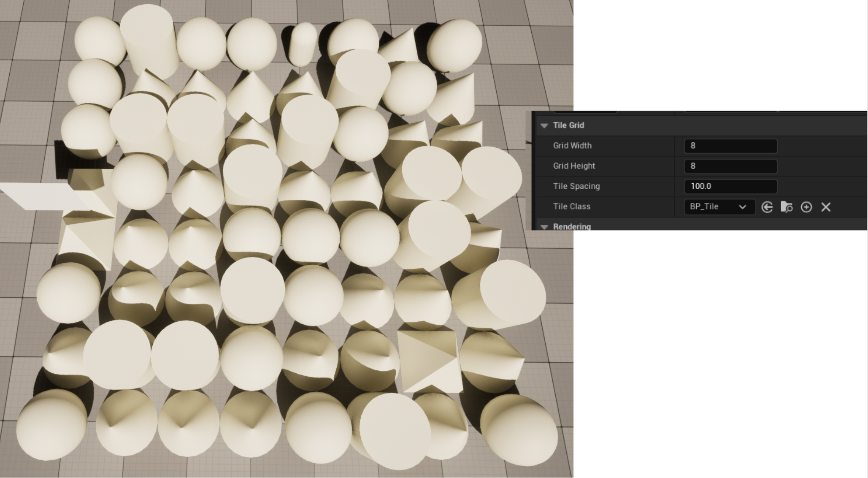Collapse the Rendering section

tap(544, 227)
